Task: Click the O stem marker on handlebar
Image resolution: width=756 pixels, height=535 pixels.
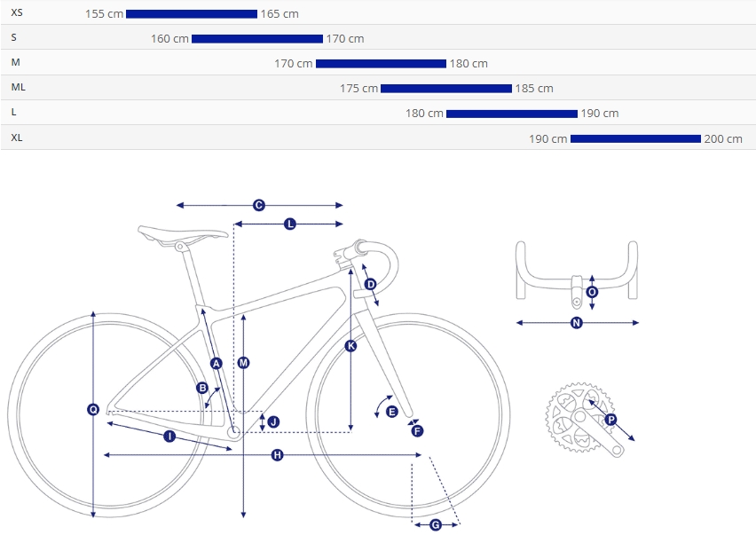Action: (x=592, y=292)
